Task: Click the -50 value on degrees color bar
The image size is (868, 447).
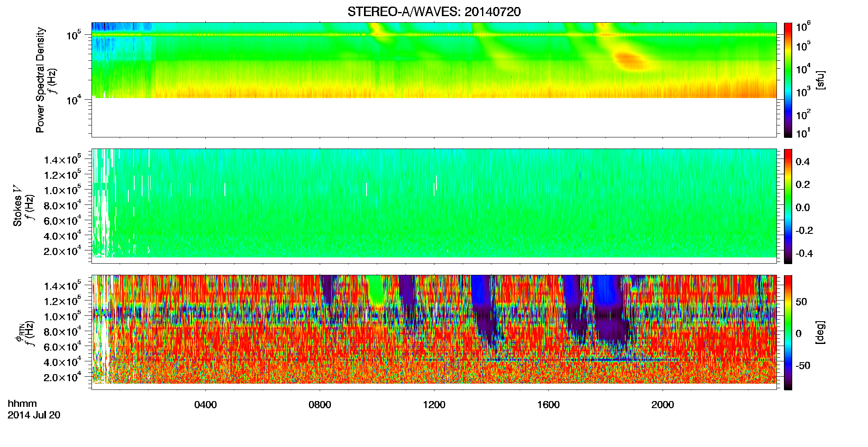Action: click(x=803, y=366)
